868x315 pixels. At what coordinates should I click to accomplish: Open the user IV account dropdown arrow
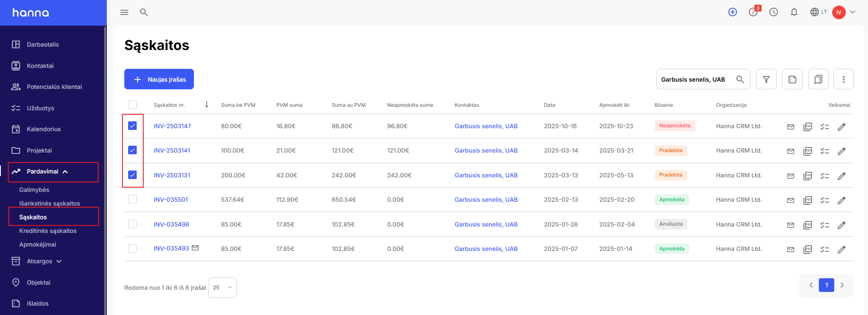(853, 12)
